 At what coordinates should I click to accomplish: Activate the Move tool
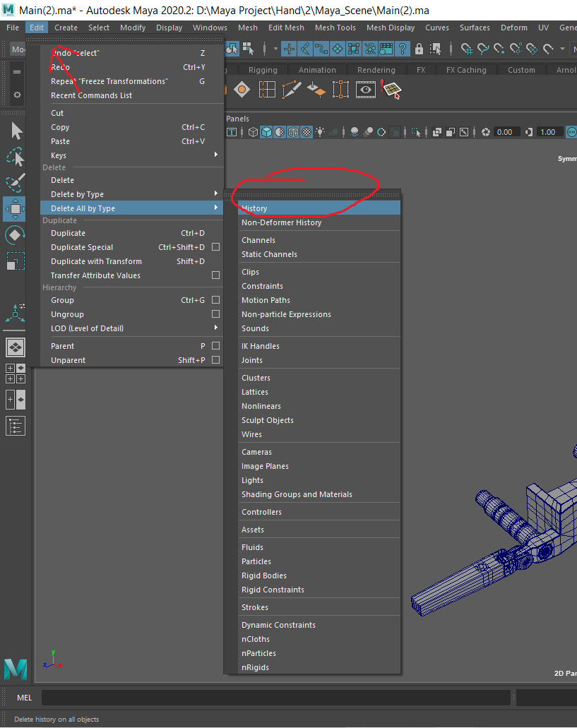tap(16, 209)
